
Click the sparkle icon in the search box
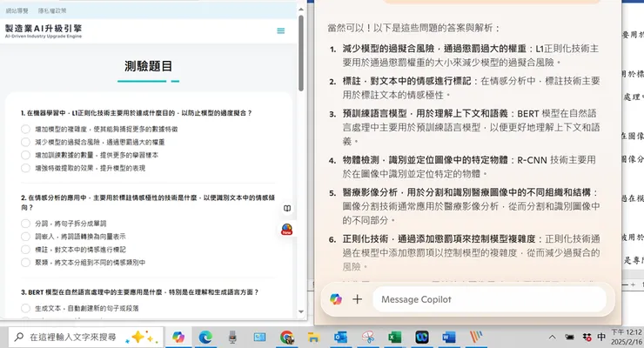[141, 338]
